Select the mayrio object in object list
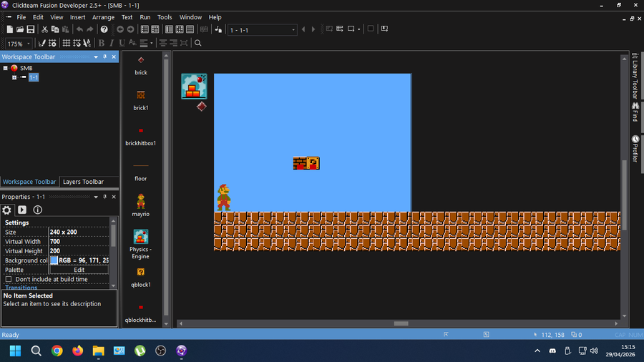The height and width of the screenshot is (362, 644). [x=140, y=205]
